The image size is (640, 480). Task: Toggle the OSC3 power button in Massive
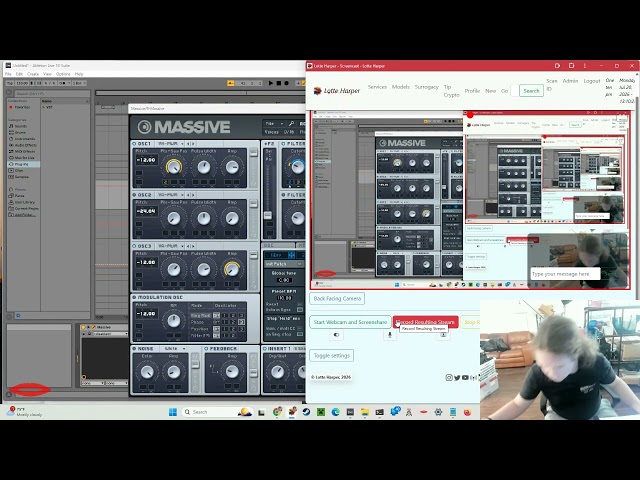point(134,246)
